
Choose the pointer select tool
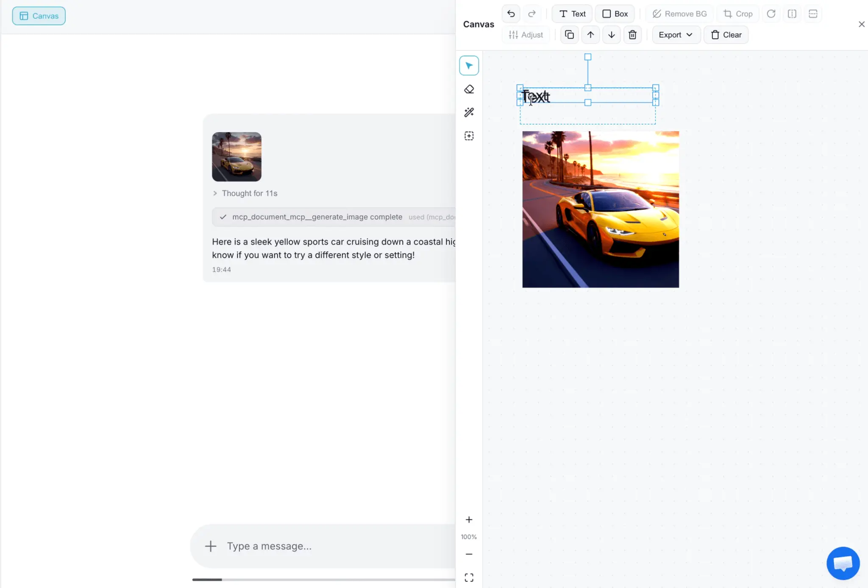click(469, 66)
